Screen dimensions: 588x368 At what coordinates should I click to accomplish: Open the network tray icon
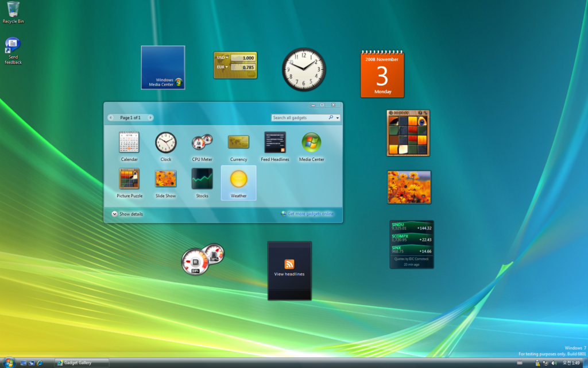(x=546, y=363)
